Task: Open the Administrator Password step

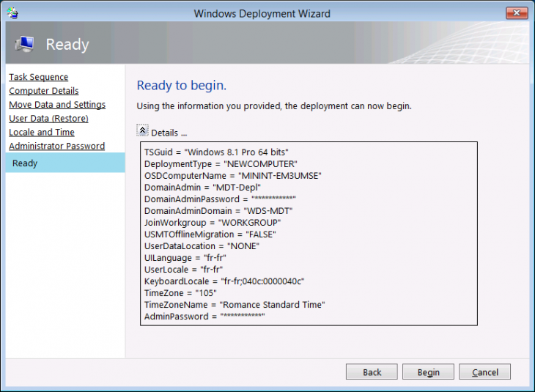Action: (x=56, y=146)
